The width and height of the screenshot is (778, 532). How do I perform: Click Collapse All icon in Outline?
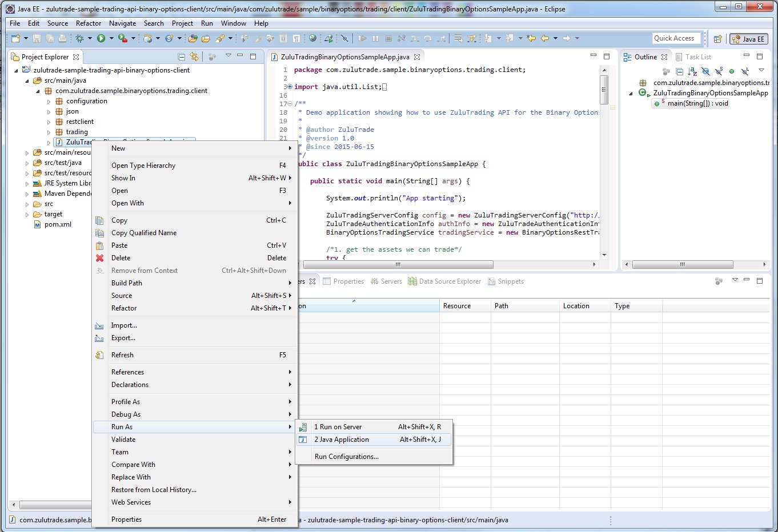pyautogui.click(x=679, y=71)
